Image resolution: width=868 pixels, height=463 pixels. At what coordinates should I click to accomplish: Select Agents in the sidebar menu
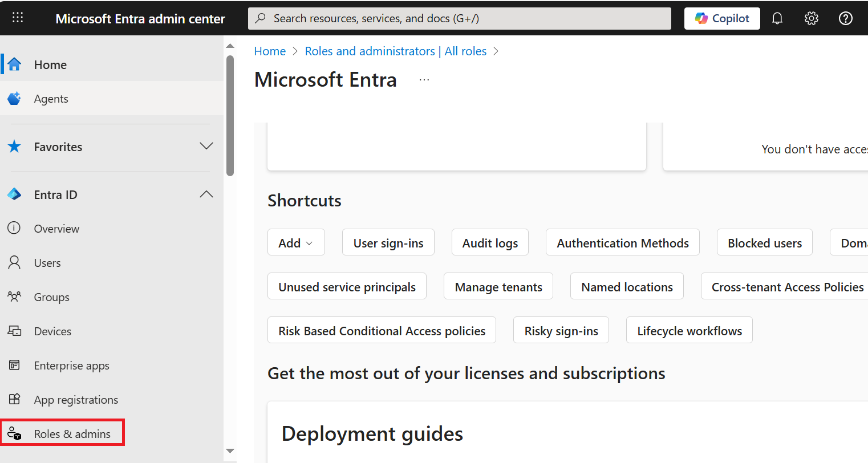(112, 99)
